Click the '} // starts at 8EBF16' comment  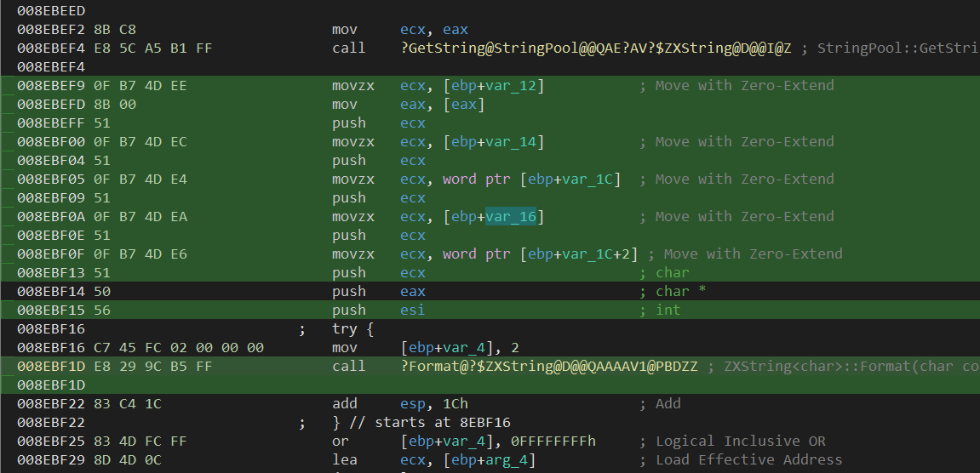[x=421, y=422]
